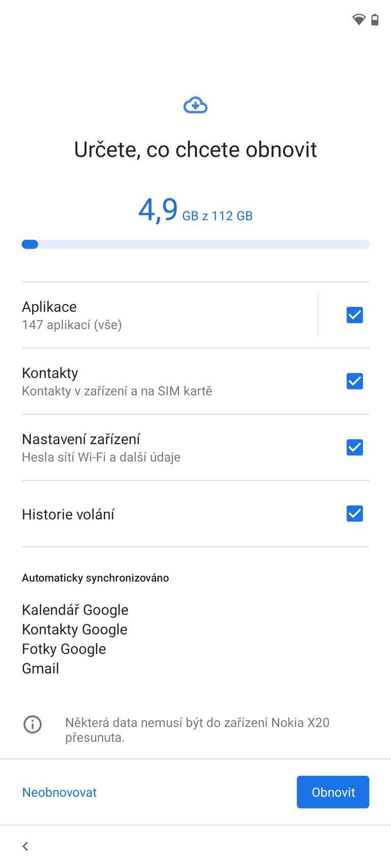Image resolution: width=391 pixels, height=868 pixels.
Task: Toggle off Historie volání
Action: point(354,514)
